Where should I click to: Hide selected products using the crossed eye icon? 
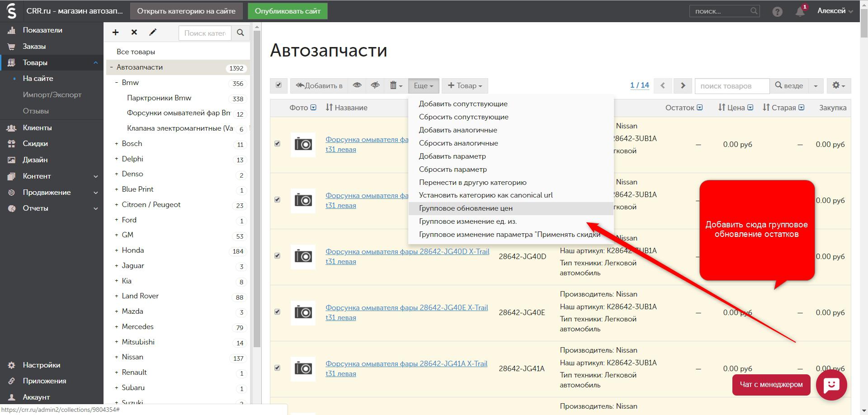(375, 85)
